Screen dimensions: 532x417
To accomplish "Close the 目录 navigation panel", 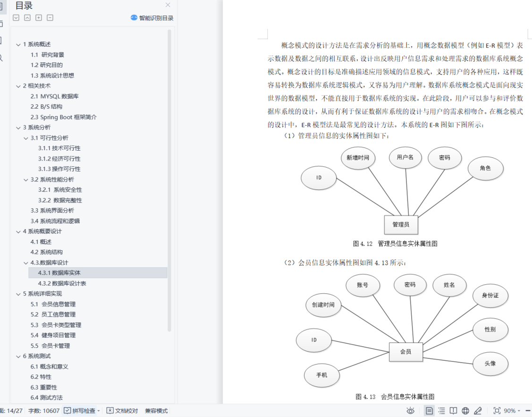I will (x=168, y=5).
